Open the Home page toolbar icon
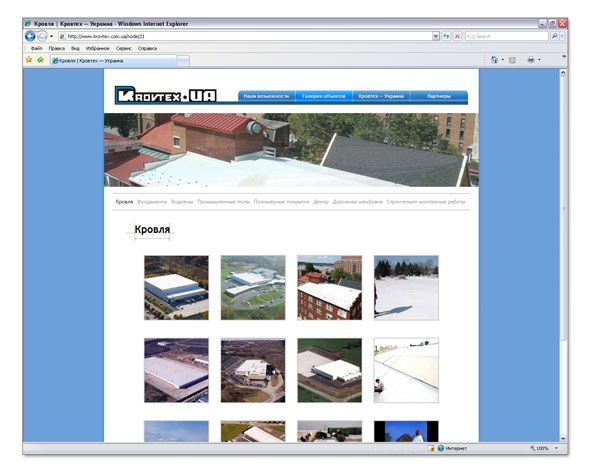Viewport: 590px width, 472px height. (x=494, y=60)
